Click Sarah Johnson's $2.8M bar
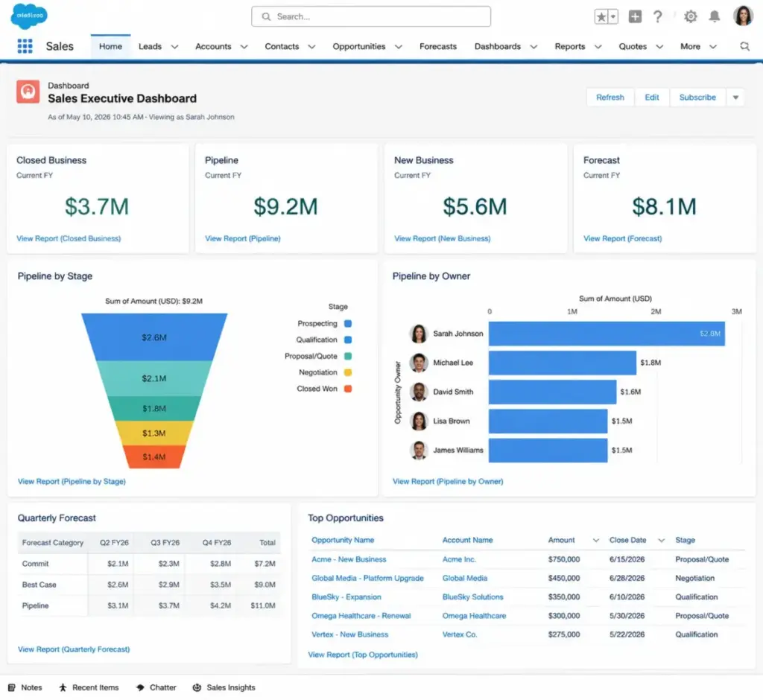The width and height of the screenshot is (763, 700). click(607, 334)
